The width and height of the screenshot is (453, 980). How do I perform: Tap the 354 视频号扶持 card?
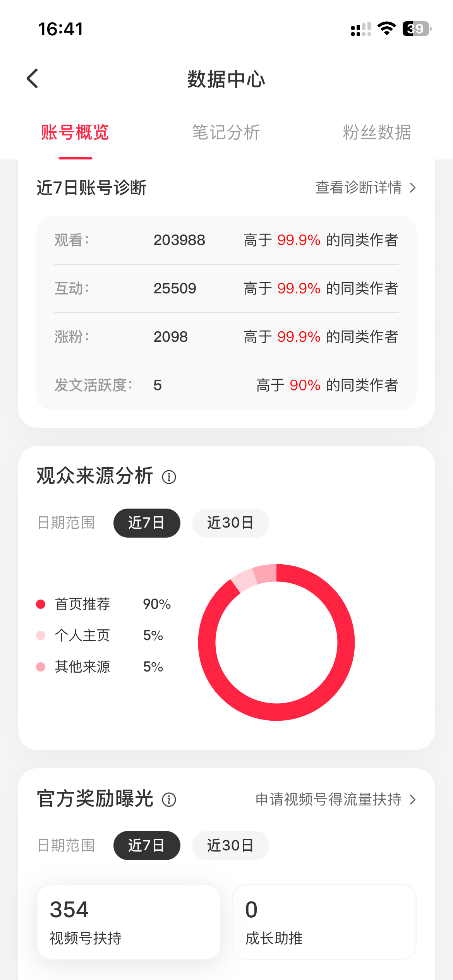tap(129, 922)
